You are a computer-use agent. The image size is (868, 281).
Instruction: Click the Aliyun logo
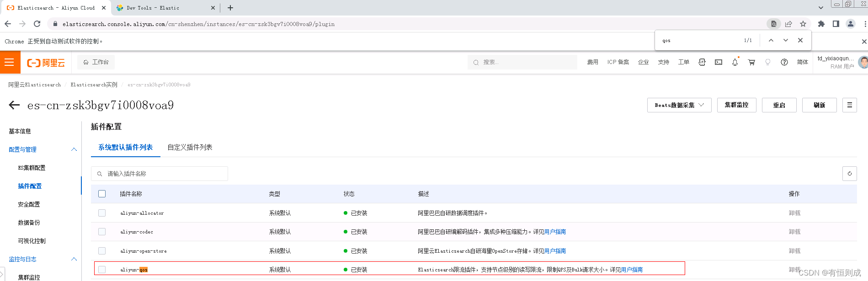pyautogui.click(x=46, y=63)
